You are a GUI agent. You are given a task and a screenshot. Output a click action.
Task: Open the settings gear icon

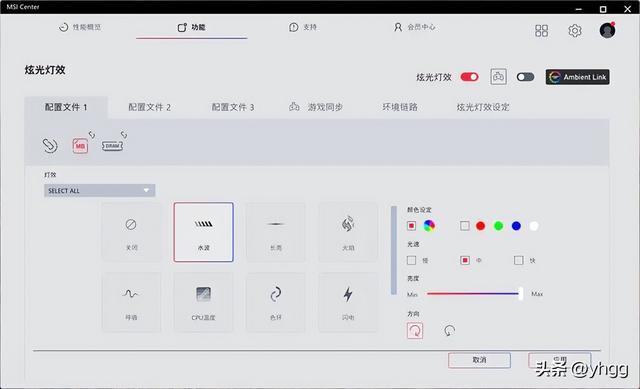(x=575, y=31)
